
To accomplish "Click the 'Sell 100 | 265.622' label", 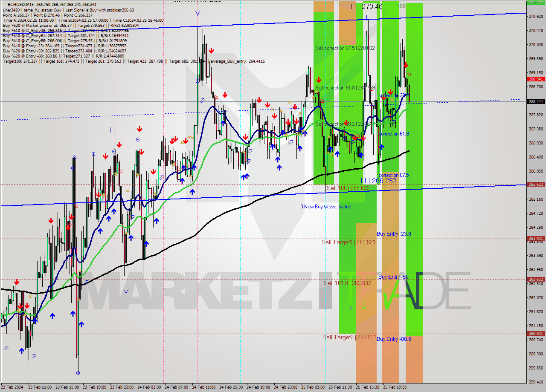I will tap(348, 188).
